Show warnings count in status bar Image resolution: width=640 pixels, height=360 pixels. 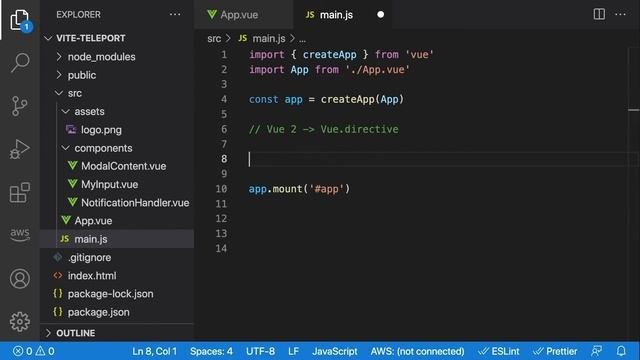[45, 351]
